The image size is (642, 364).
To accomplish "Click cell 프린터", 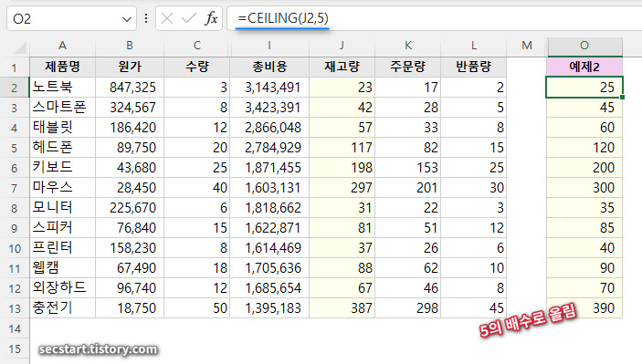I will click(x=62, y=247).
